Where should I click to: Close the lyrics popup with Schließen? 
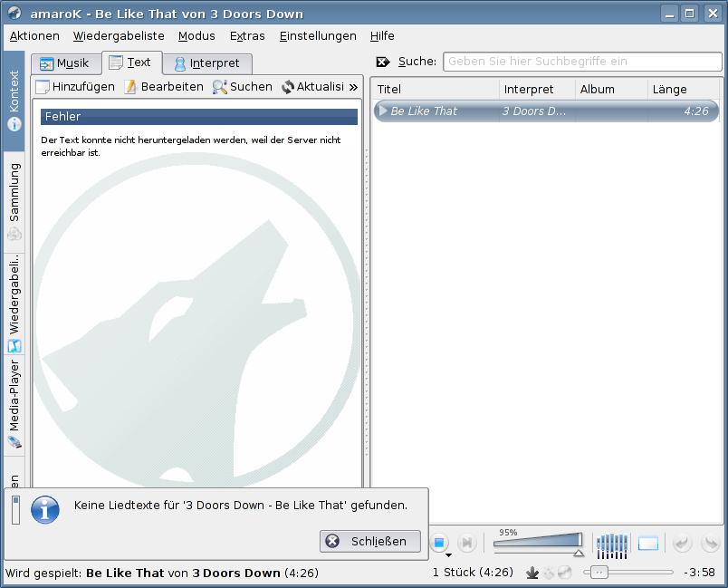click(x=370, y=541)
